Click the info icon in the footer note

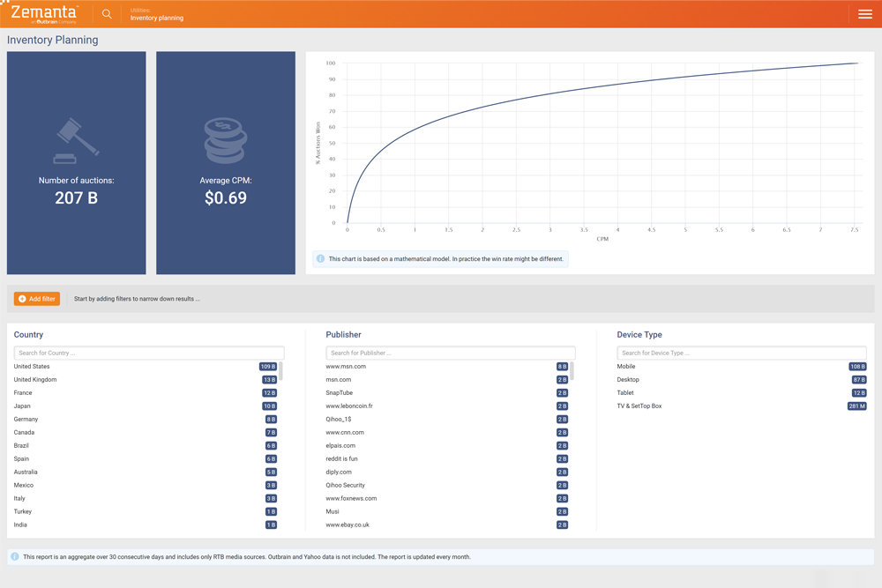click(x=14, y=556)
